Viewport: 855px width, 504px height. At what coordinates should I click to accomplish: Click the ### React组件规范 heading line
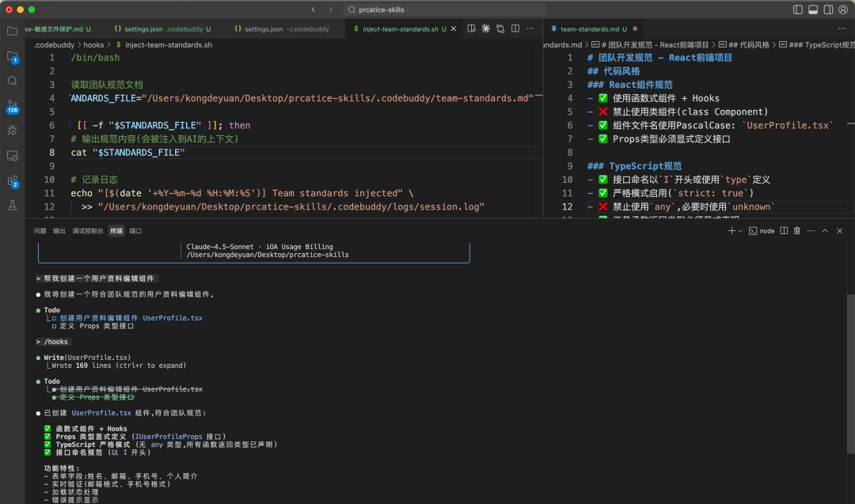click(630, 85)
